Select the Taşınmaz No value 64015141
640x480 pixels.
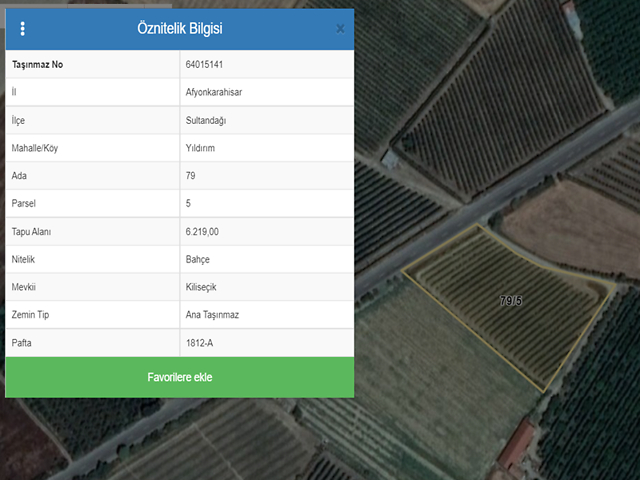pyautogui.click(x=205, y=64)
